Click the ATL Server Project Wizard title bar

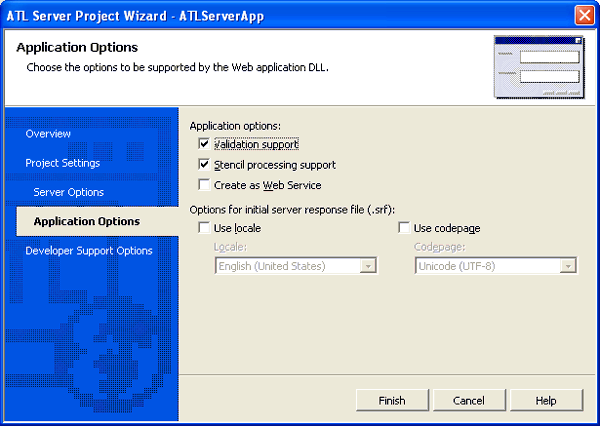point(250,15)
